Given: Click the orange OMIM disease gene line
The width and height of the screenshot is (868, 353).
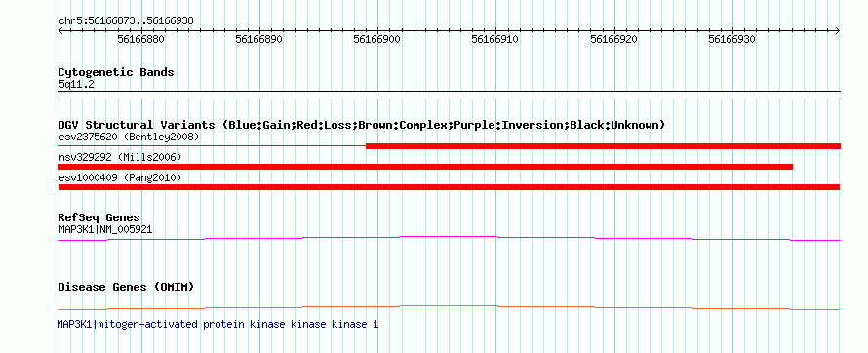Looking at the screenshot, I should [x=449, y=307].
